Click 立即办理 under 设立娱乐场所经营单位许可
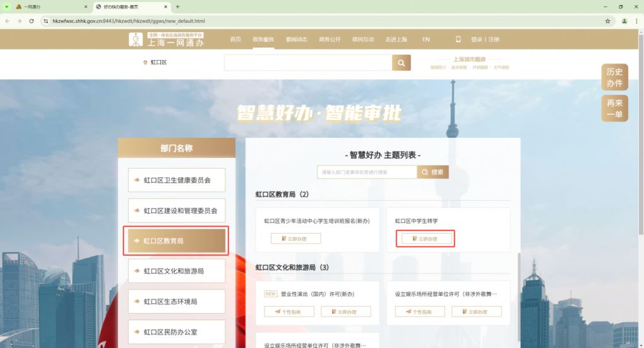The image size is (644, 348). [477, 312]
